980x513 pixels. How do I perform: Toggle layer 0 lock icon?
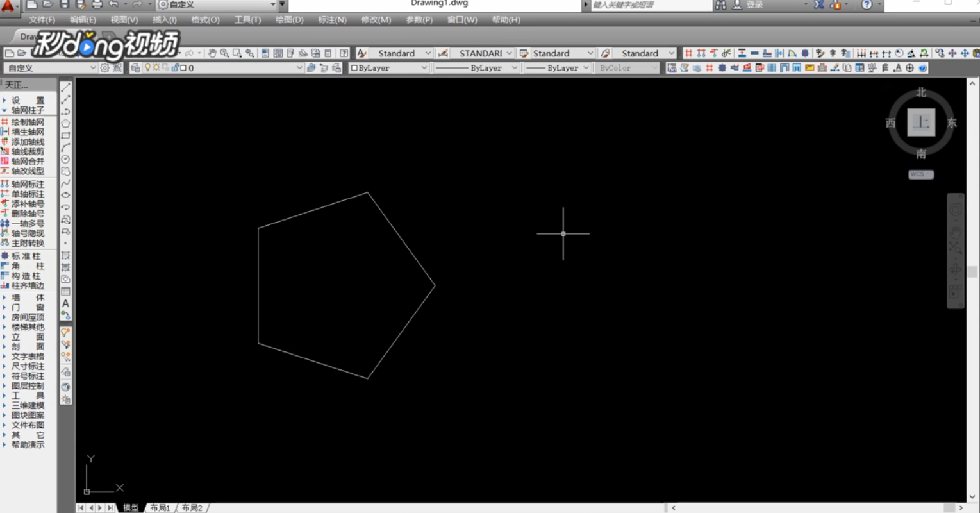pos(174,67)
